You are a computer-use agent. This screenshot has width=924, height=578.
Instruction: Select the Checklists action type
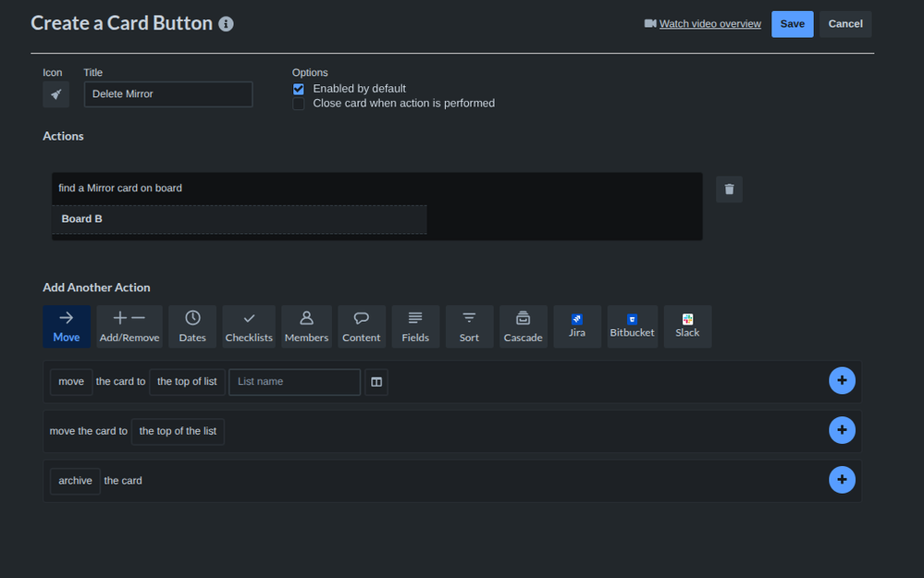(x=248, y=326)
